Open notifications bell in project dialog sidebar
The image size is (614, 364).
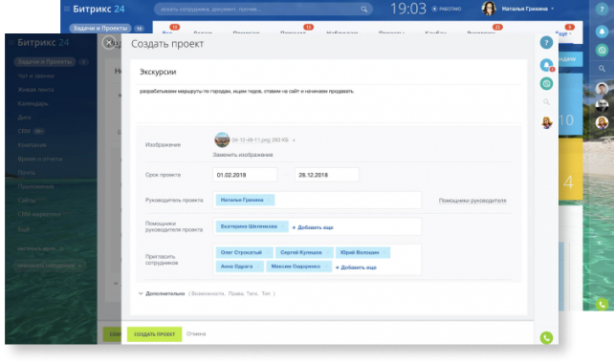click(x=546, y=65)
